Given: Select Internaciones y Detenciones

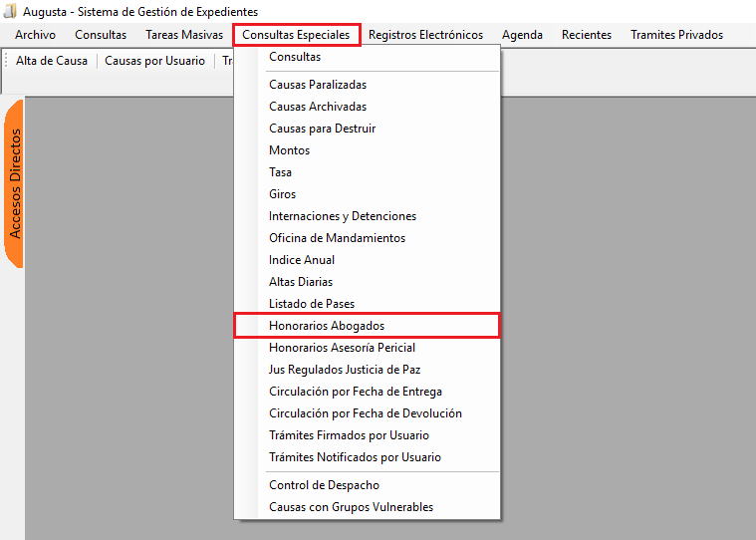Looking at the screenshot, I should (x=343, y=216).
